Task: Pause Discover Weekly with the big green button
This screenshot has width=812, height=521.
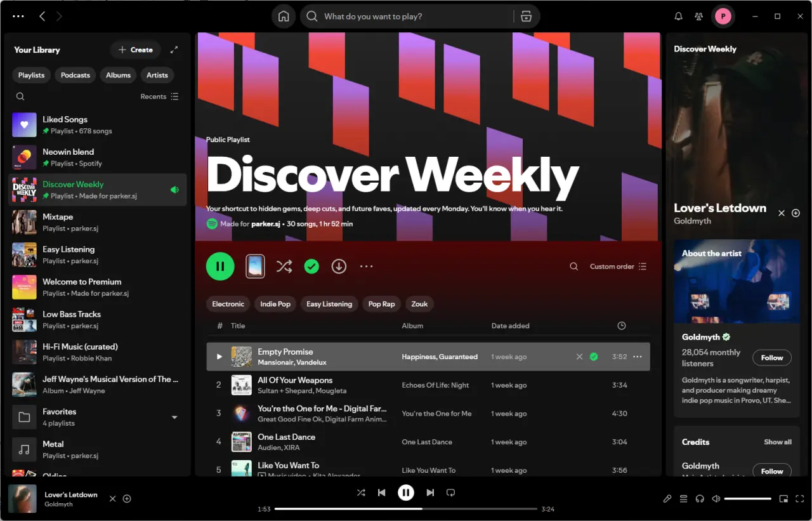Action: coord(220,267)
